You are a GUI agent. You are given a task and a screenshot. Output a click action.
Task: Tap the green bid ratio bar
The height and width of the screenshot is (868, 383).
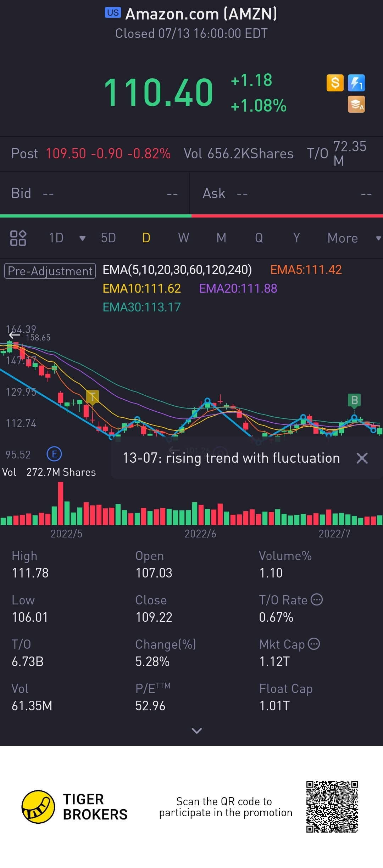click(x=95, y=216)
